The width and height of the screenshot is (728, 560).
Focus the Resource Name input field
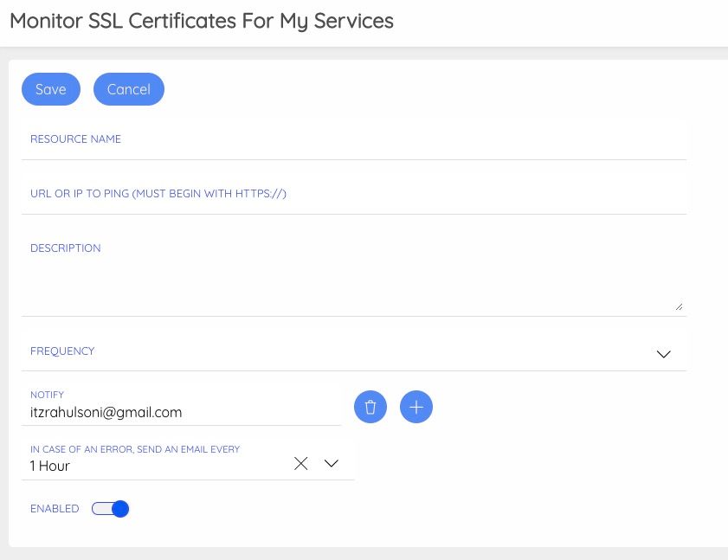point(354,139)
